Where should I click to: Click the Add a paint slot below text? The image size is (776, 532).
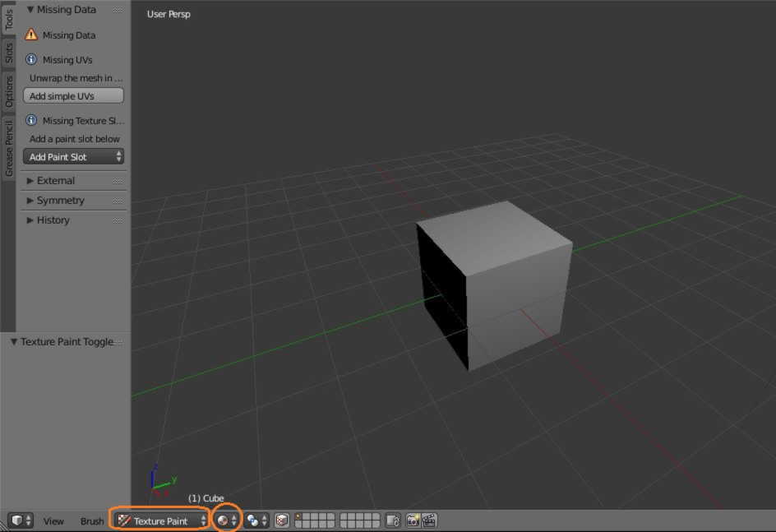(x=75, y=139)
